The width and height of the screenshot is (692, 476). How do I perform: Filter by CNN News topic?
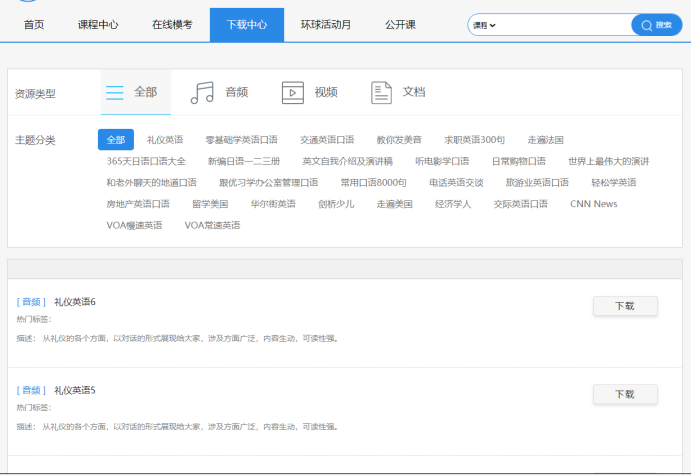point(594,204)
